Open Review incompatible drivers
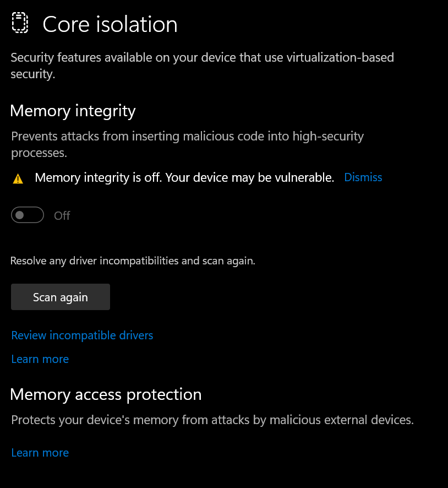The image size is (448, 488). tap(81, 335)
